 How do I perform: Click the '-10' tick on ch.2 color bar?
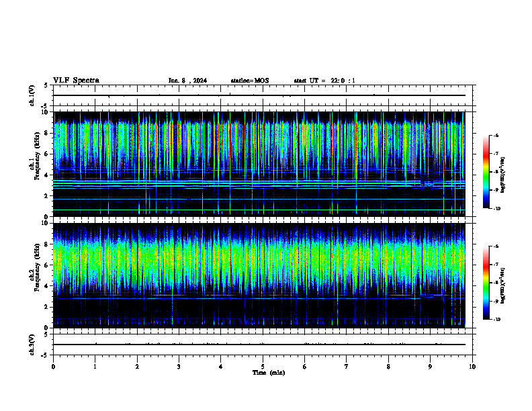(497, 320)
